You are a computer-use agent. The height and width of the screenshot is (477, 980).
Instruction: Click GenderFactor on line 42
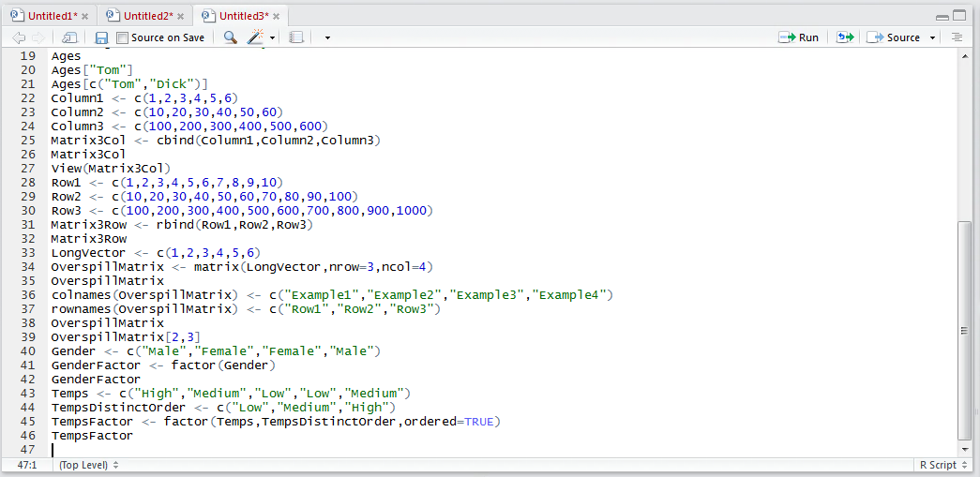(x=96, y=380)
